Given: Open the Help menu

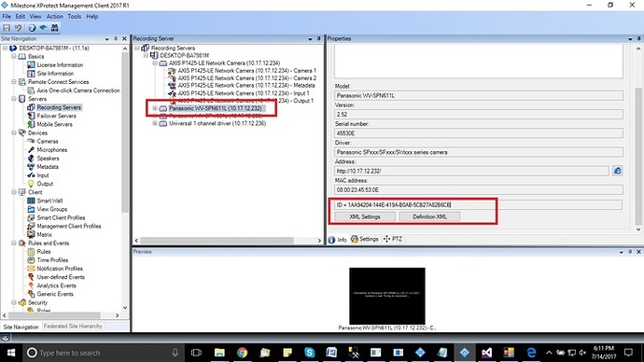Looking at the screenshot, I should [92, 17].
